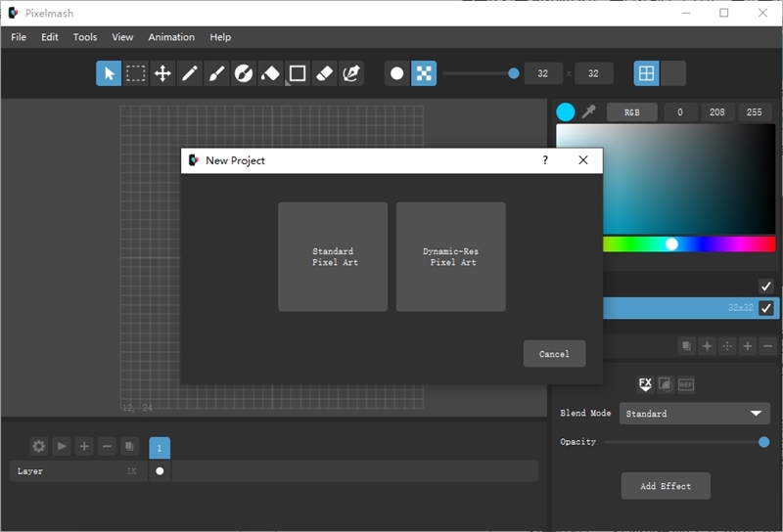The height and width of the screenshot is (532, 783).
Task: Choose the round brush shape
Action: coord(397,73)
